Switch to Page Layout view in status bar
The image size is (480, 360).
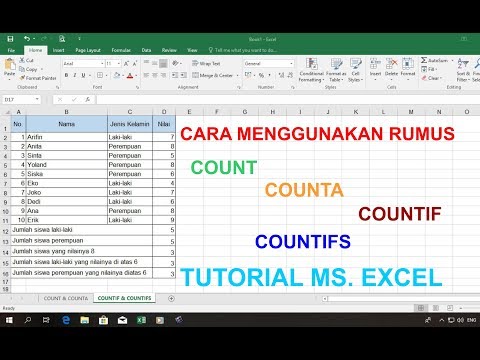click(x=436, y=308)
